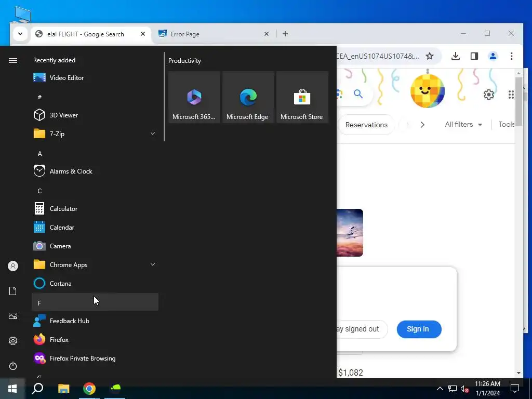Open Google quick settings gear

488,95
